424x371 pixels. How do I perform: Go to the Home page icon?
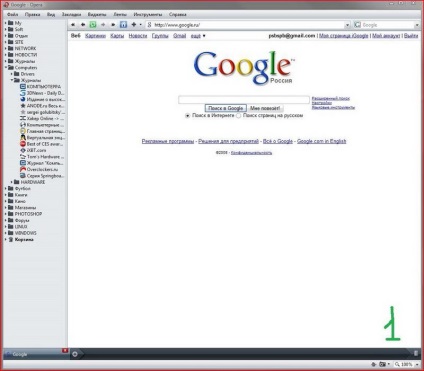(x=123, y=25)
